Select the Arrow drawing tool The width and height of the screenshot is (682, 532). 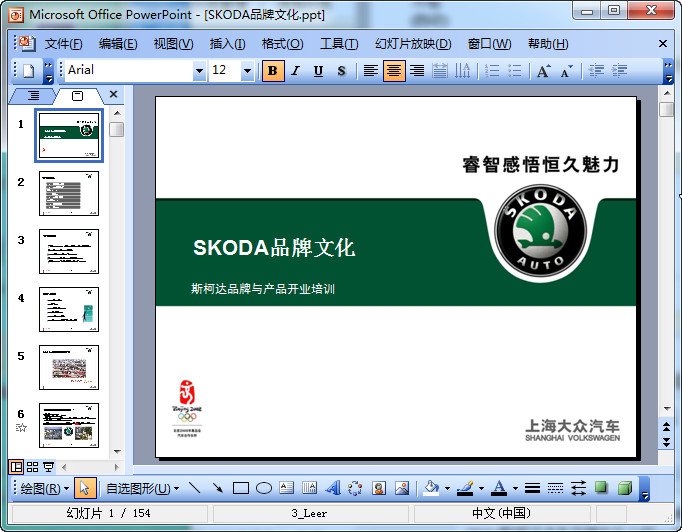[x=217, y=488]
